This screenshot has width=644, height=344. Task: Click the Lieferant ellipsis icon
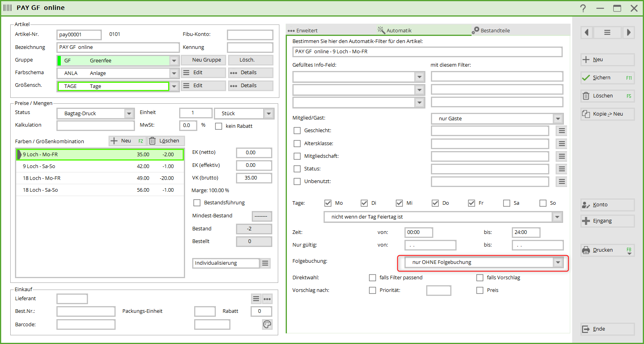[x=267, y=299]
